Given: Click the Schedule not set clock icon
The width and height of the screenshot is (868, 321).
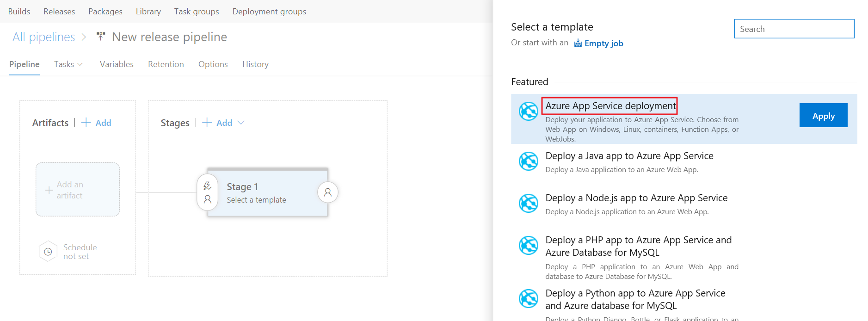Looking at the screenshot, I should (x=48, y=252).
